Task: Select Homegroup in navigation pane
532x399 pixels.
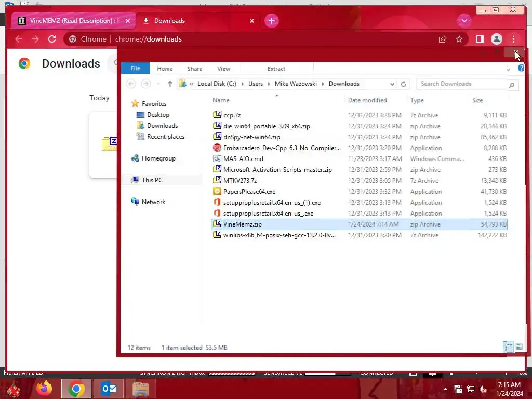Action: coord(158,158)
